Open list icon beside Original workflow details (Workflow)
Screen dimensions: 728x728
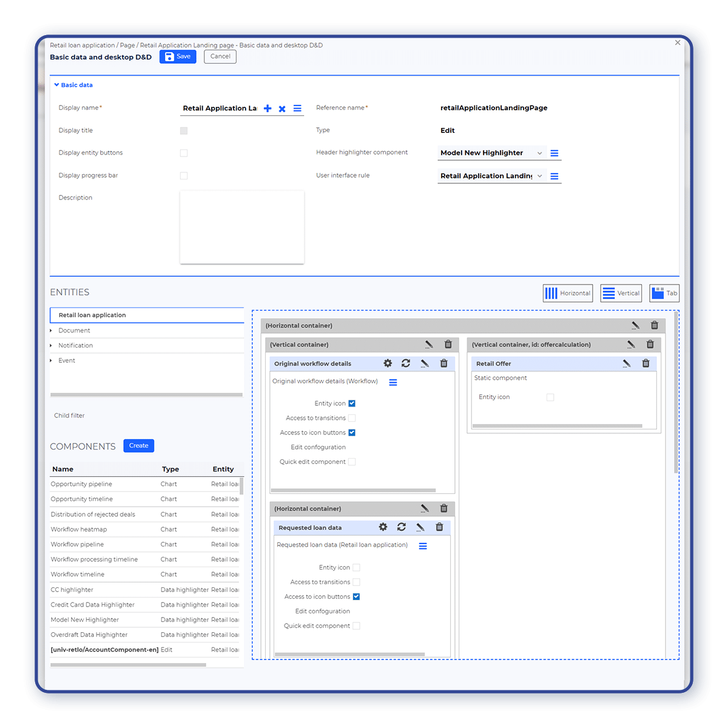pos(393,382)
